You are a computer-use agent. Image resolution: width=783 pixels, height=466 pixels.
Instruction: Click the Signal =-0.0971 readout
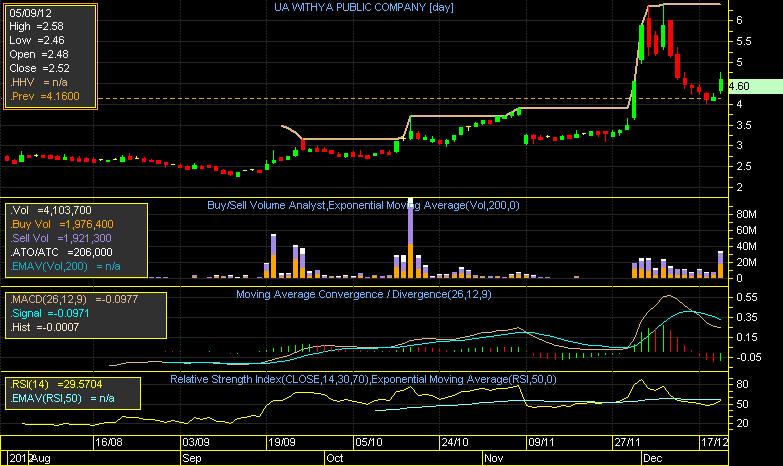coord(50,313)
